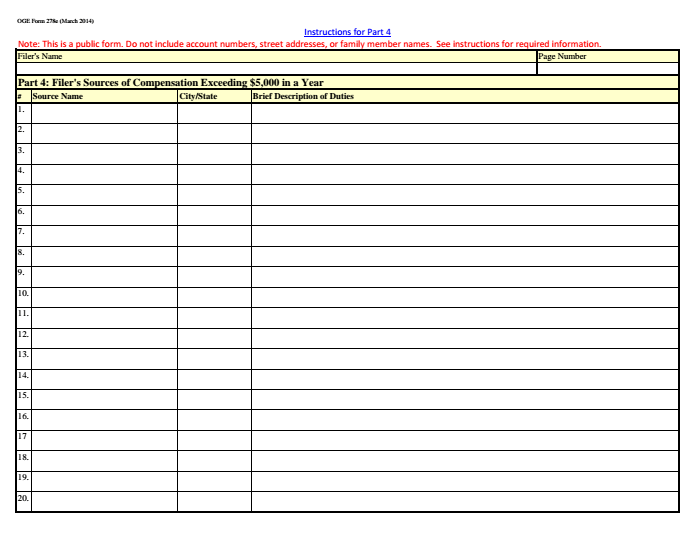Click duties description field in row 9
This screenshot has width=700, height=541.
[464, 277]
